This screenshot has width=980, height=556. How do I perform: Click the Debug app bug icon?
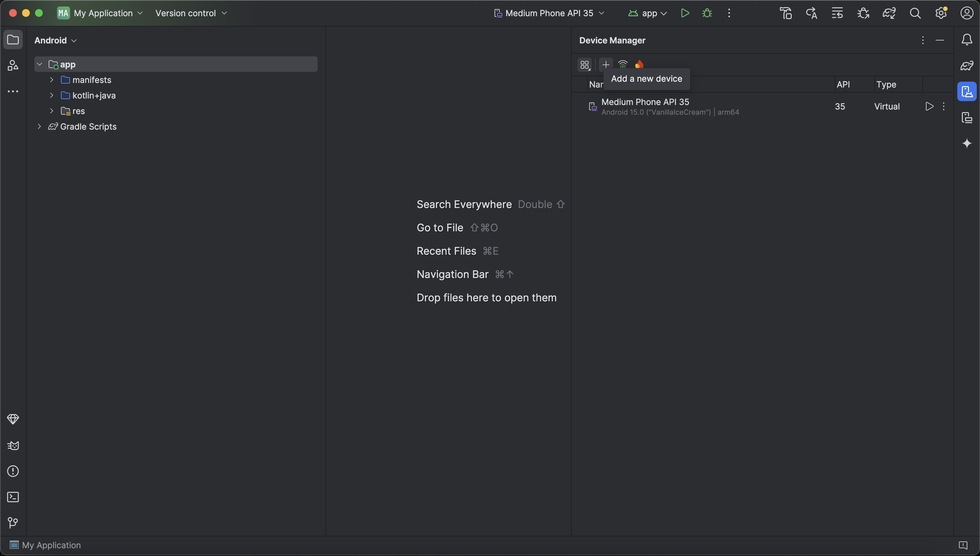coord(707,13)
